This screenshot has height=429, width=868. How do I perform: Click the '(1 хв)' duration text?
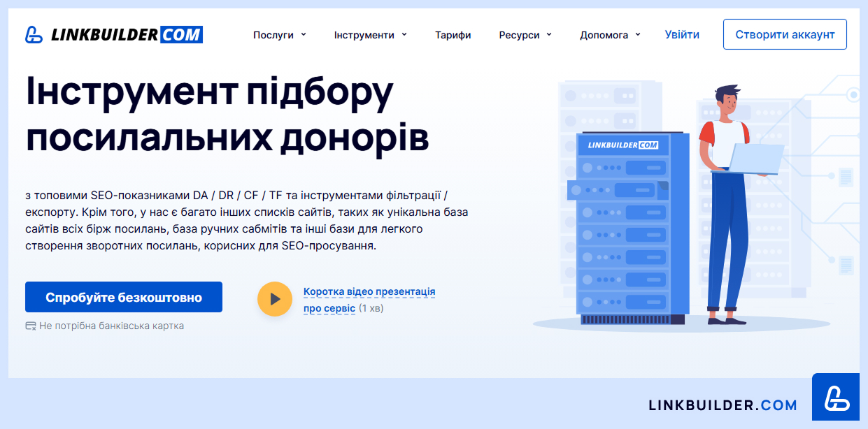point(371,308)
